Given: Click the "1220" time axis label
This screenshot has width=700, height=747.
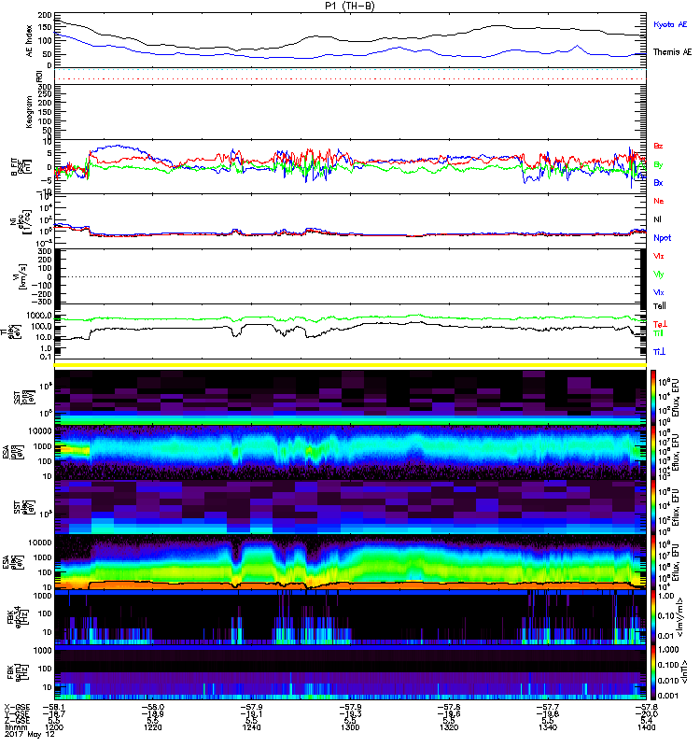Looking at the screenshot, I should [152, 727].
